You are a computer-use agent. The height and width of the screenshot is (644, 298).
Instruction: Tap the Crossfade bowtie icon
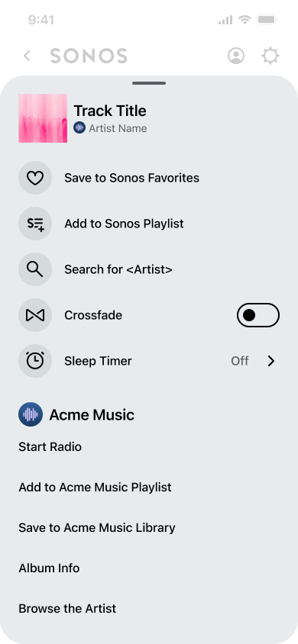click(x=35, y=315)
